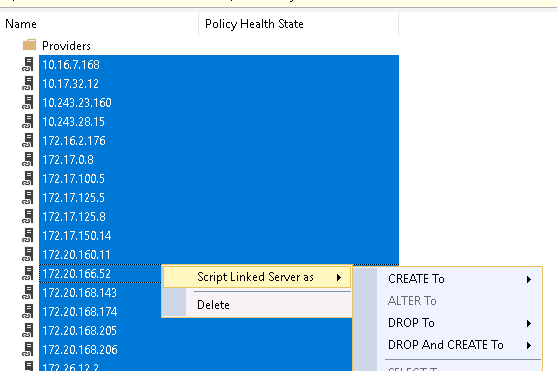Select the 172.17.150.14 server row
The image size is (557, 371).
(219, 236)
